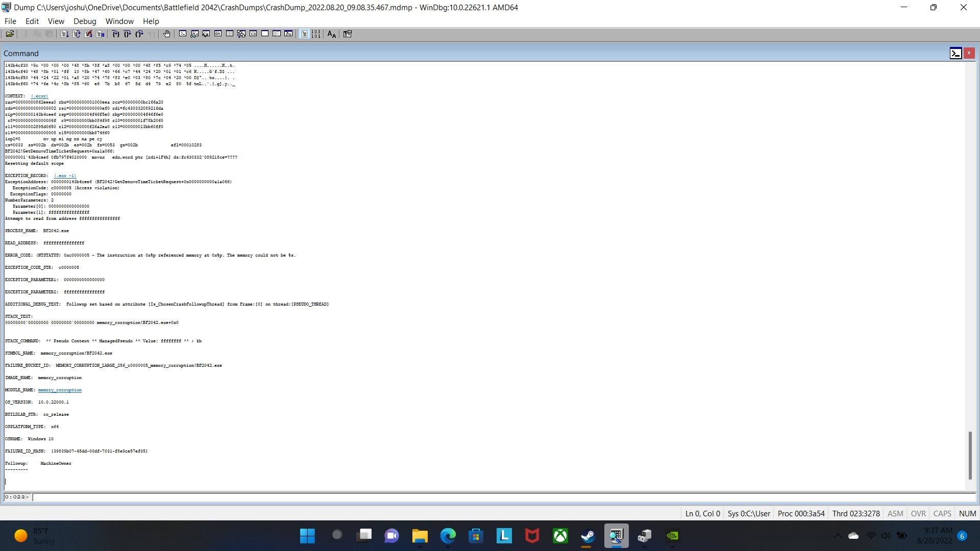Toggle assembly source mode with the 101 icon
Screen dimensions: 980x551
pyautogui.click(x=316, y=34)
